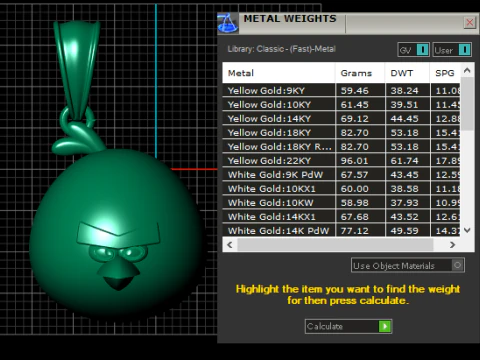Click the 96.01 grams value
This screenshot has height=360, width=480.
pos(354,161)
